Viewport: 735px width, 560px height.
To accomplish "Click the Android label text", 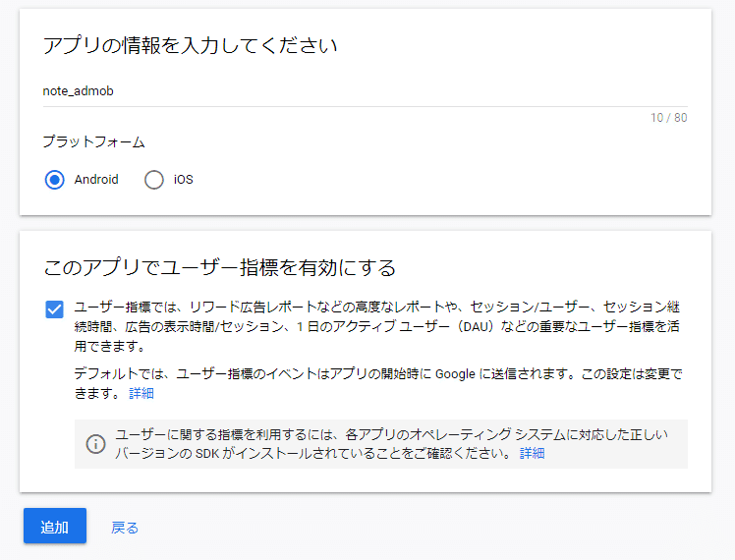I will tap(96, 180).
